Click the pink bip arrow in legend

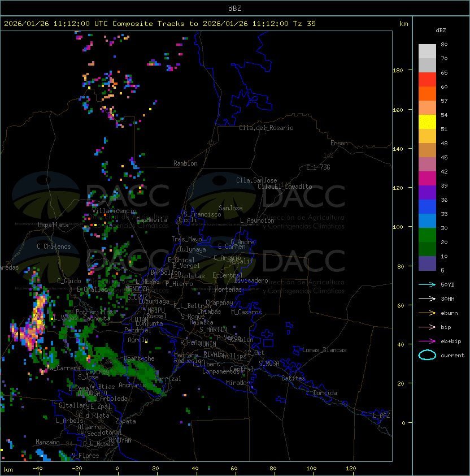427,327
